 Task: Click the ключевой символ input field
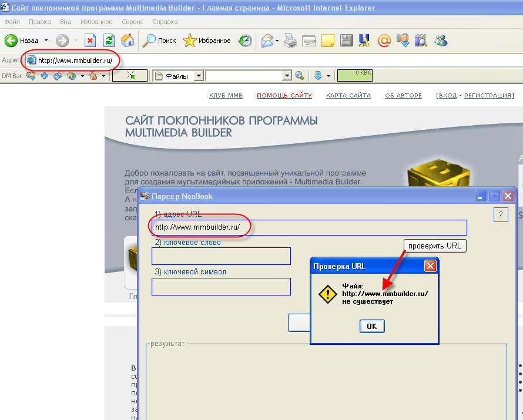pos(221,287)
